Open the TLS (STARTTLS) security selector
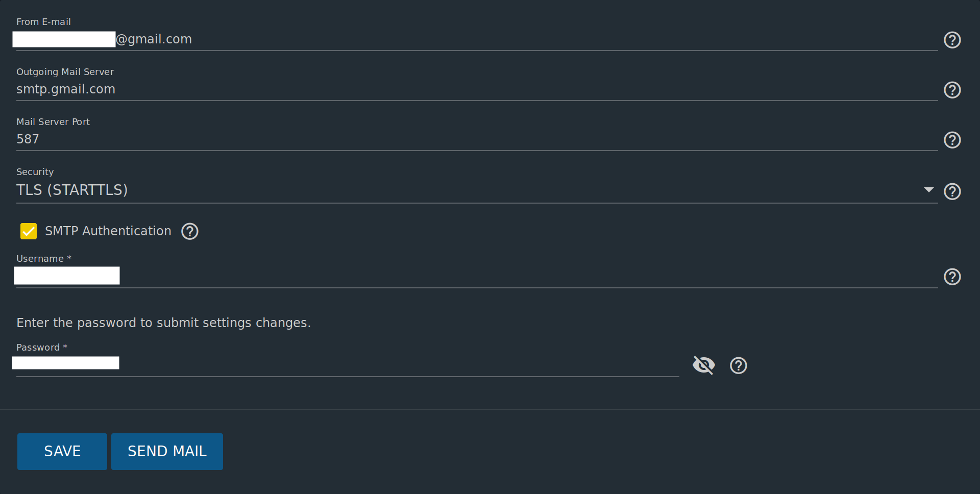Screen dimensions: 980x494 coord(459,190)
